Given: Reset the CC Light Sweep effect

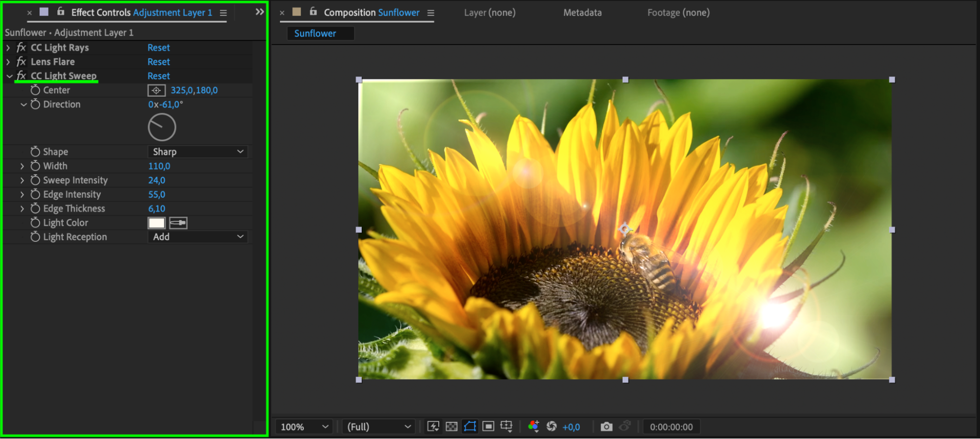Looking at the screenshot, I should click(x=158, y=76).
